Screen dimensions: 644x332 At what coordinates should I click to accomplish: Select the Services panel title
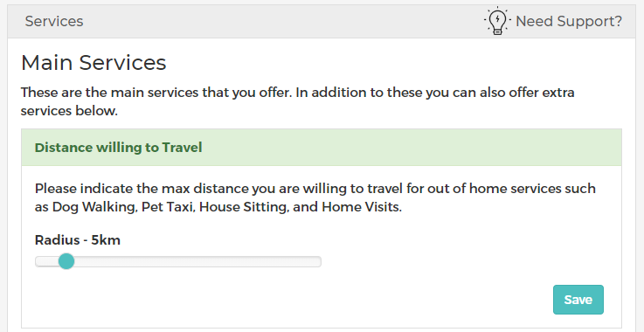[x=54, y=21]
